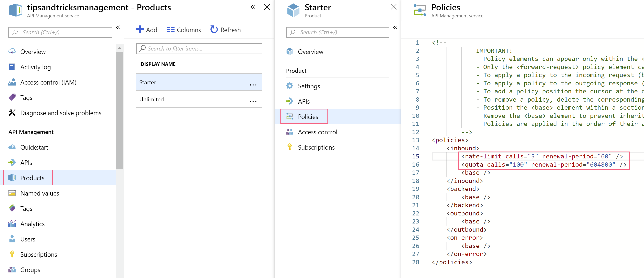
Task: Click the Columns grid icon
Action: tap(171, 29)
